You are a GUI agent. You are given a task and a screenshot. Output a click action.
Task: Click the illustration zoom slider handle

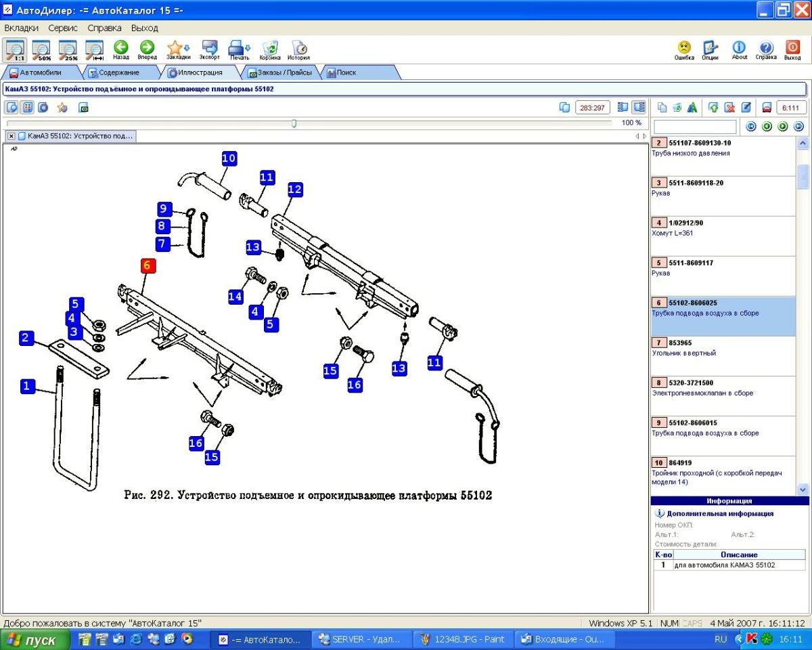[x=294, y=123]
